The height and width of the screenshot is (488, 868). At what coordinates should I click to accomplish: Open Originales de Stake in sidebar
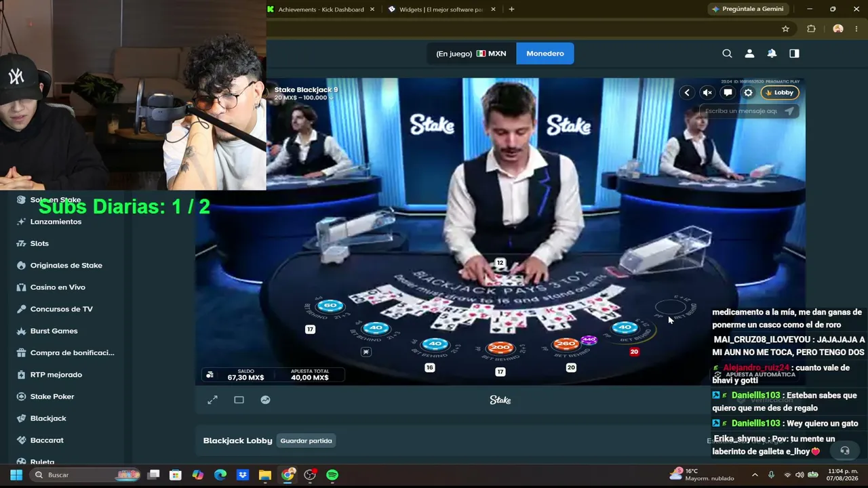point(66,265)
